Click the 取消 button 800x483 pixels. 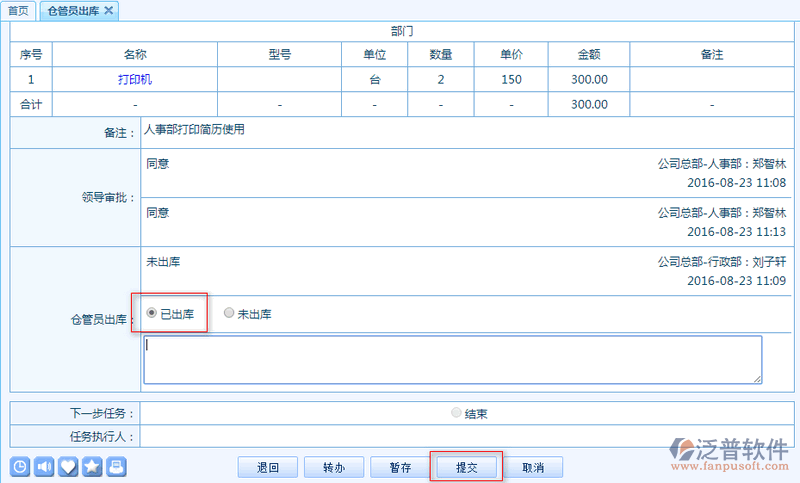coord(533,467)
